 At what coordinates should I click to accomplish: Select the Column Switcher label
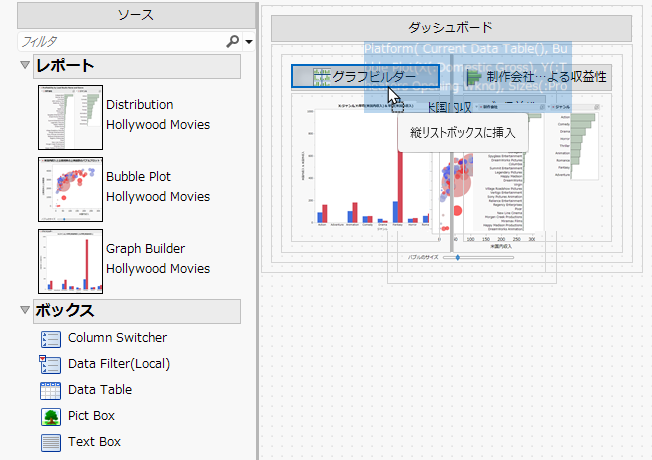117,337
